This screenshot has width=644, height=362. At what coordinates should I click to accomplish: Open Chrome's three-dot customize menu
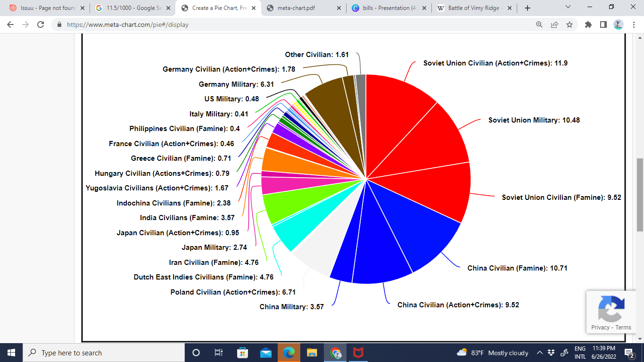[634, 25]
